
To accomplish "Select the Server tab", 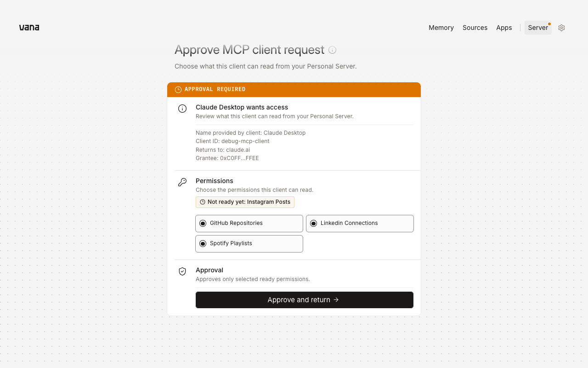I will pyautogui.click(x=538, y=28).
